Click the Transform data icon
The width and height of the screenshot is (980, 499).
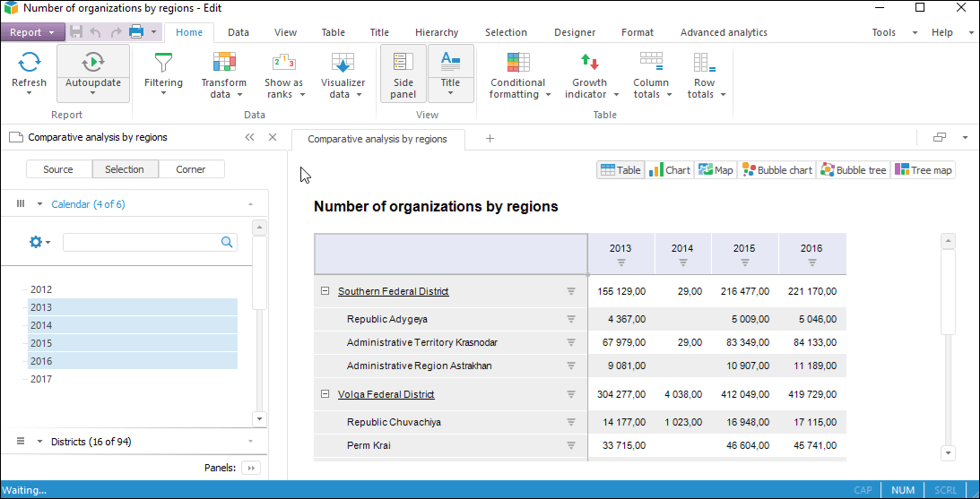[x=223, y=63]
